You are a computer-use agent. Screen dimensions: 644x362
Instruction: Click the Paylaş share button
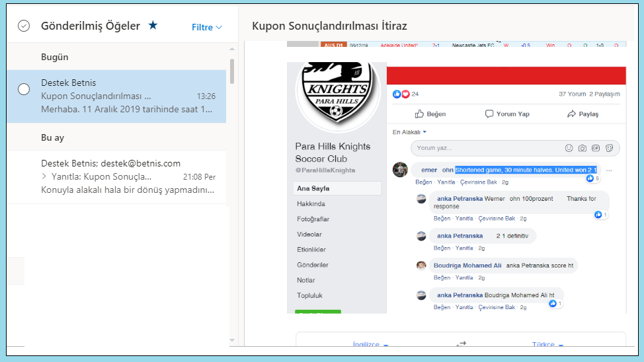coord(583,114)
